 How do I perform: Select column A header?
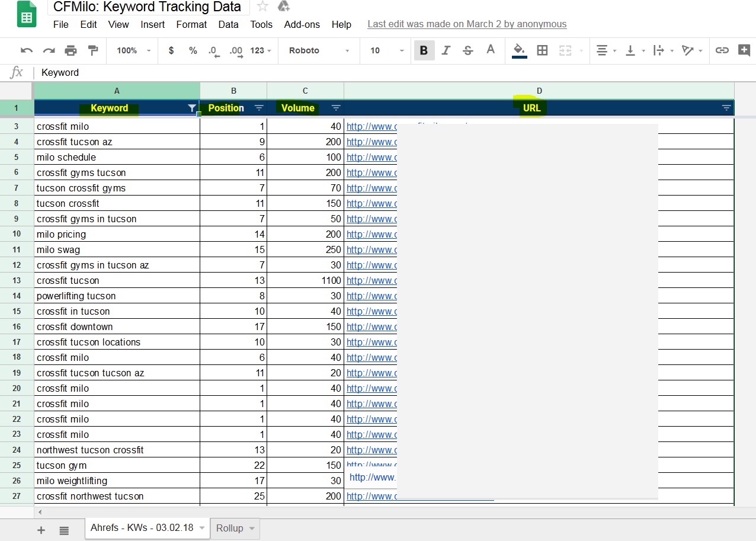(117, 91)
